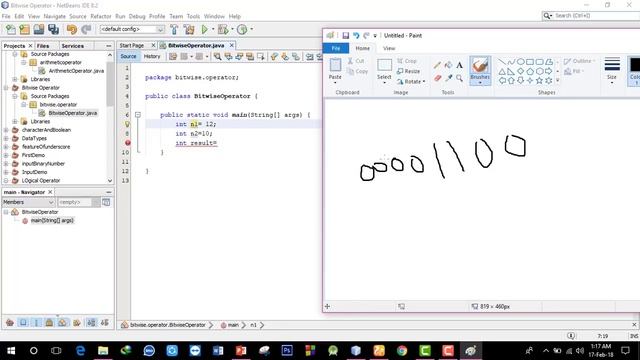Close BitwiseOperator.java editor tab
The width and height of the screenshot is (640, 360).
click(232, 45)
